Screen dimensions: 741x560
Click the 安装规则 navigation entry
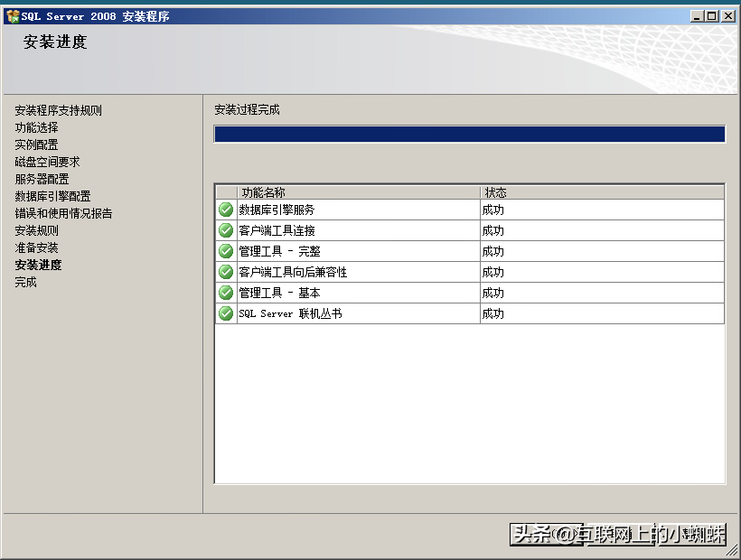point(36,230)
